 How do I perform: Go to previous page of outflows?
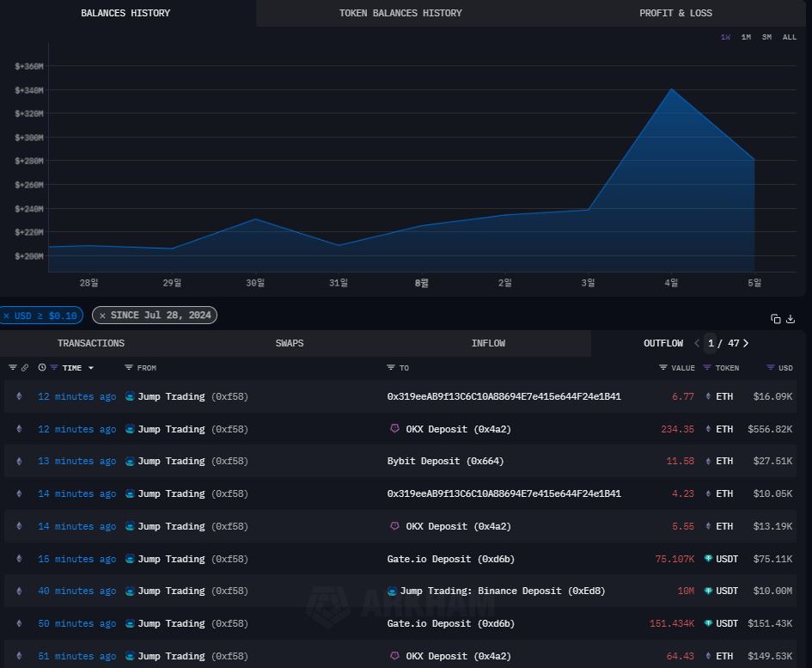click(x=697, y=343)
